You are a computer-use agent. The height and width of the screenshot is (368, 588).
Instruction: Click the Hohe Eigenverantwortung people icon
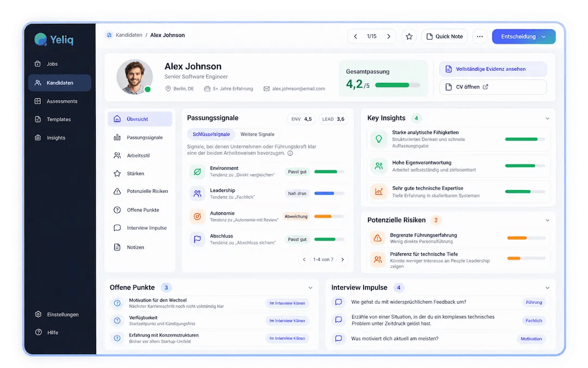tap(379, 166)
